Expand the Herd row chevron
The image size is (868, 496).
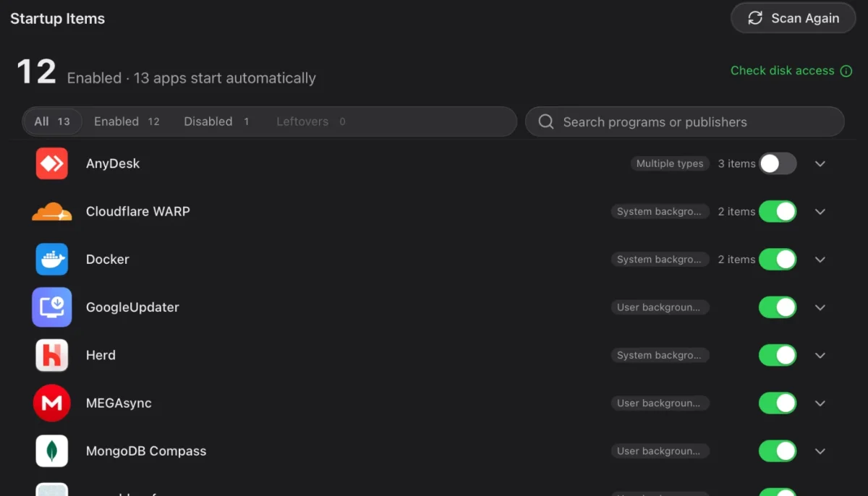820,355
